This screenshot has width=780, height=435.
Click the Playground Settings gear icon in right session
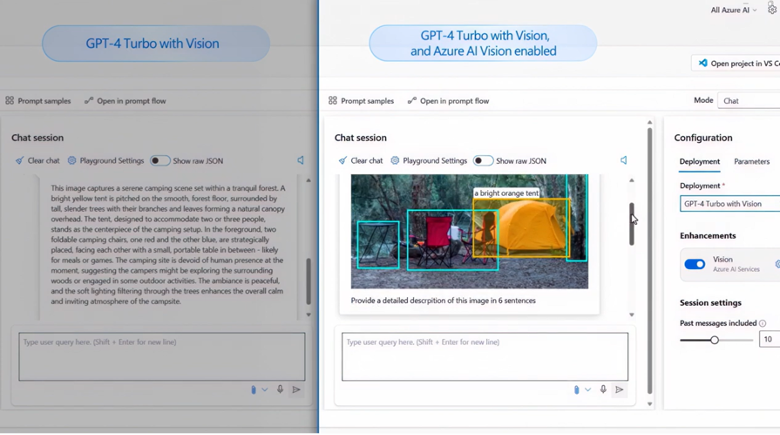[394, 160]
